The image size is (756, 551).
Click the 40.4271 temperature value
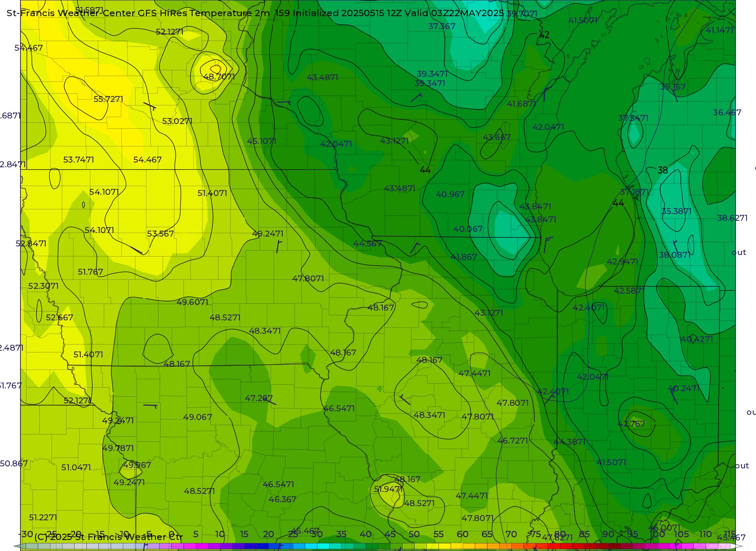(x=697, y=339)
